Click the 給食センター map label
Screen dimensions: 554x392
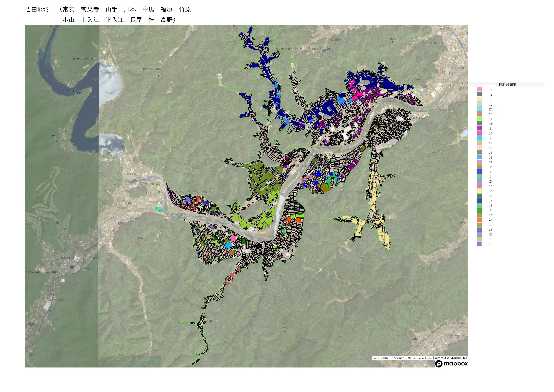134,174
